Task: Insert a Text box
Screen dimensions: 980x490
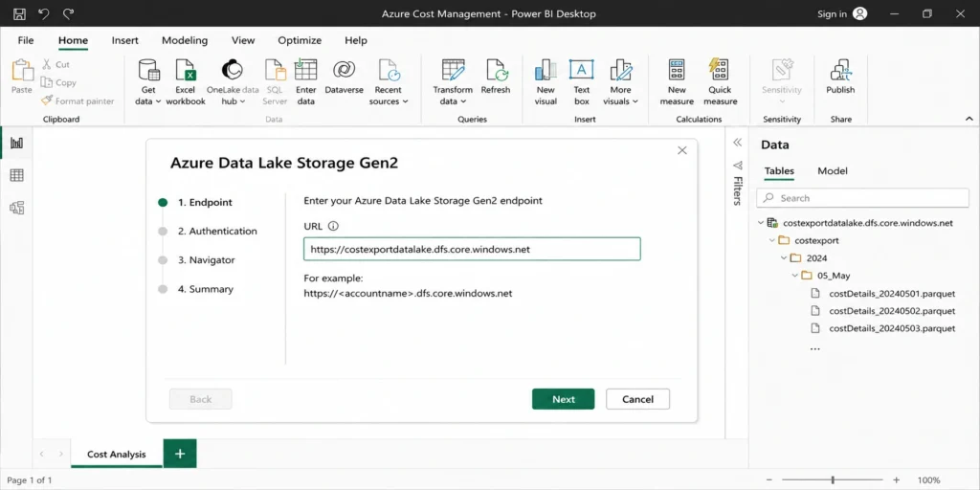Action: point(582,82)
